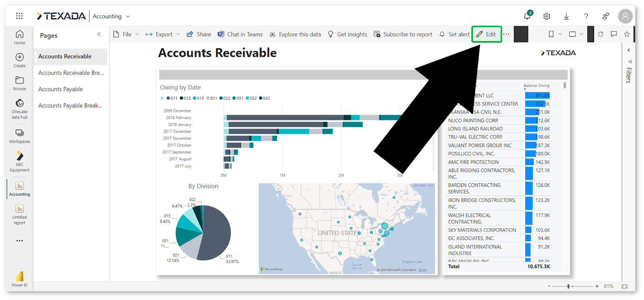This screenshot has width=644, height=300.
Task: Open the app launcher grid icon
Action: [x=19, y=16]
